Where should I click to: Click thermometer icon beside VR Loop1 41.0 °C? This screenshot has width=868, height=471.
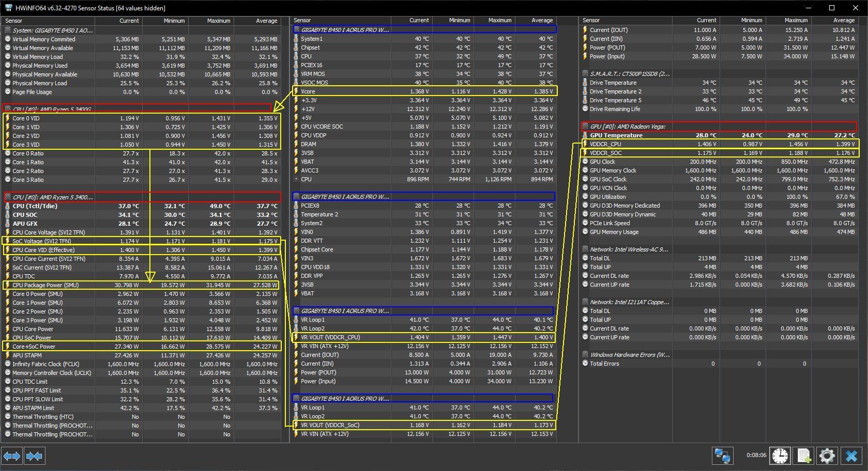click(x=296, y=320)
